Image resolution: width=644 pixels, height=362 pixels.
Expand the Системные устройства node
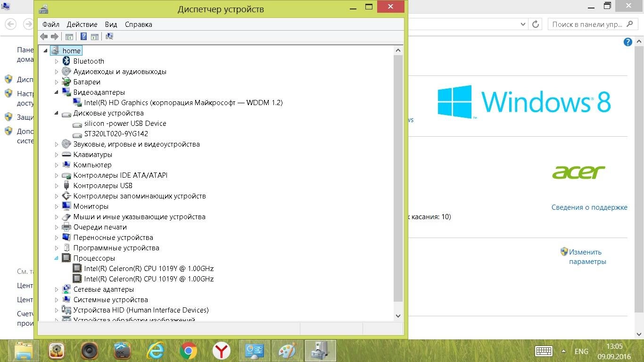[57, 300]
